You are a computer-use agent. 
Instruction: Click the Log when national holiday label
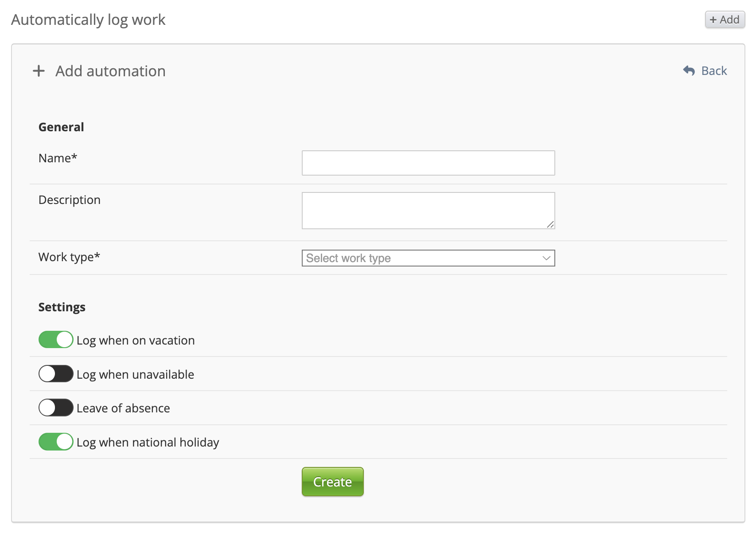[148, 443]
